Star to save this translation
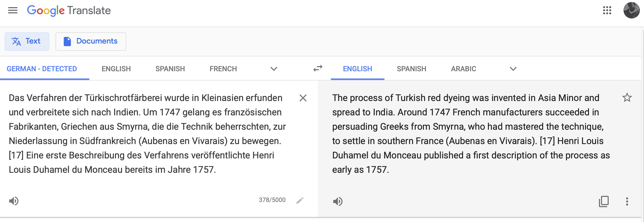 coord(627,98)
